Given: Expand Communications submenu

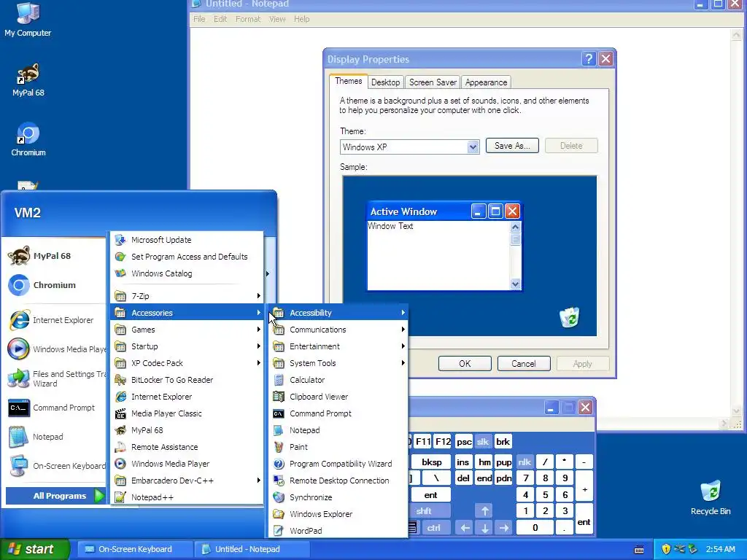Looking at the screenshot, I should click(x=338, y=330).
